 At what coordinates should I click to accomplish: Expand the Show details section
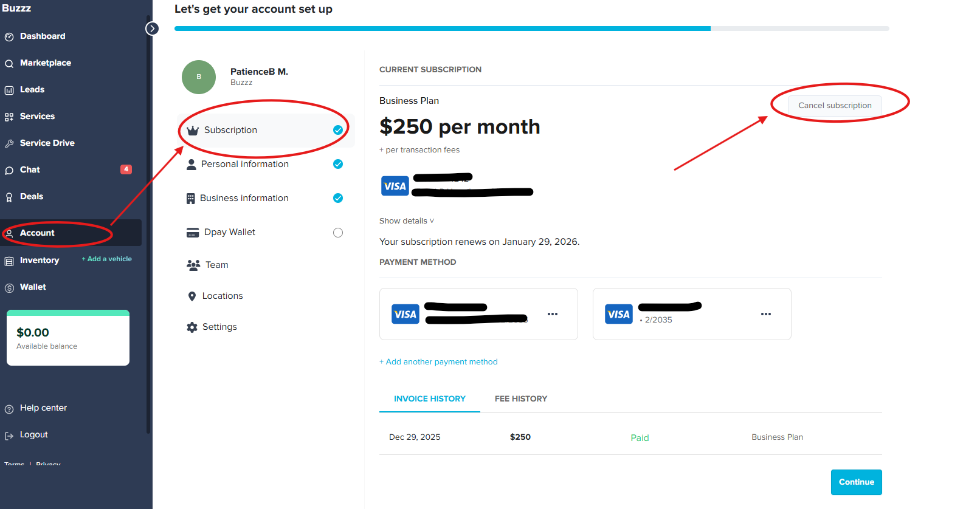coord(406,220)
